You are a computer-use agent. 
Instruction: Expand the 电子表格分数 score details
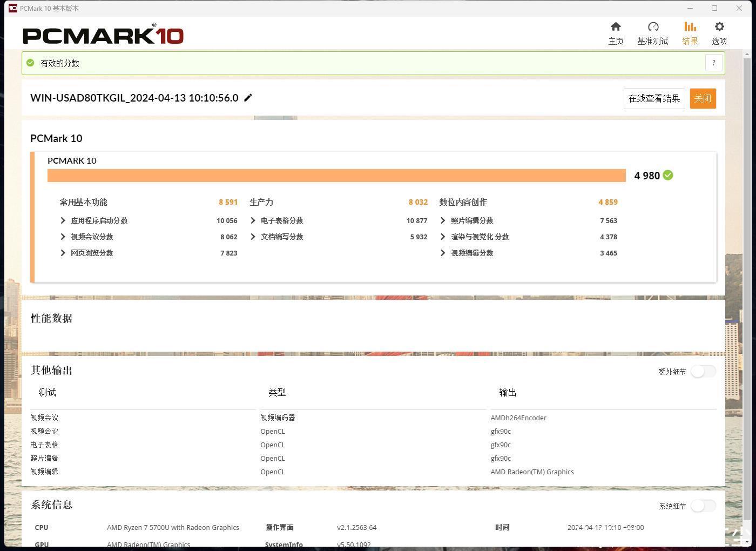(x=253, y=220)
